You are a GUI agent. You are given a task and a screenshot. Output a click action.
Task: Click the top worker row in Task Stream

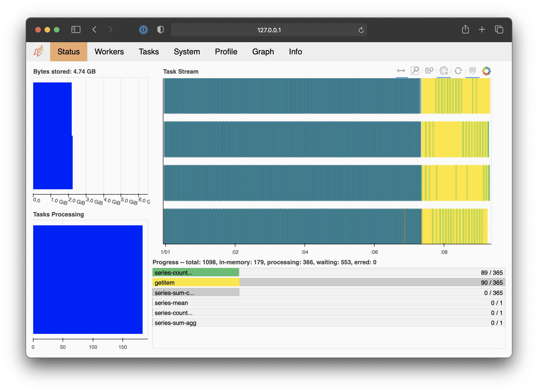327,96
